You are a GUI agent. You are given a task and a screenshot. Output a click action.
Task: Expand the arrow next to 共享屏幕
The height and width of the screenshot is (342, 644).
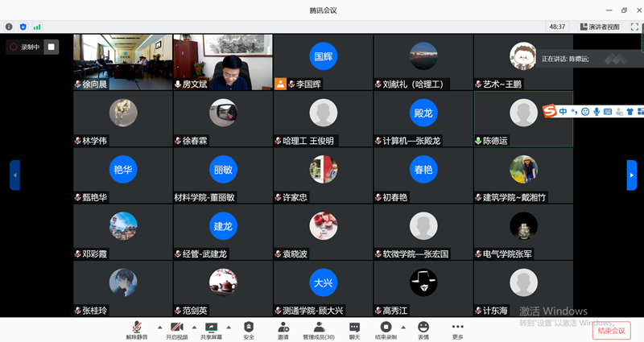coord(229,328)
